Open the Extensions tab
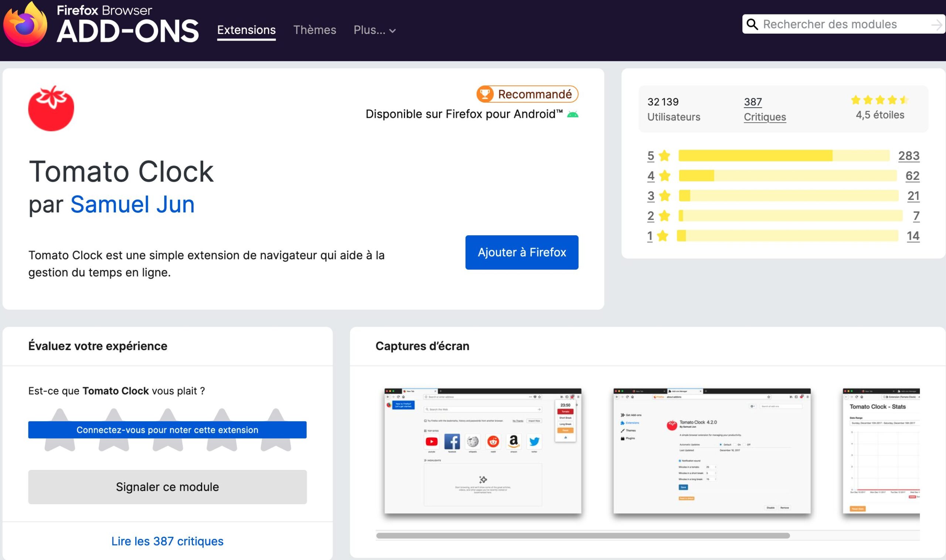 tap(246, 30)
